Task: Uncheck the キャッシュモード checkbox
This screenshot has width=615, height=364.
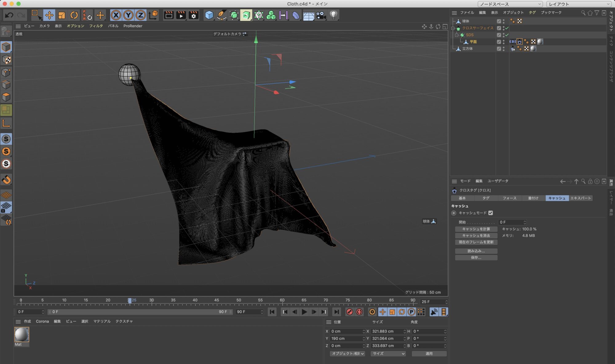Action: point(490,213)
